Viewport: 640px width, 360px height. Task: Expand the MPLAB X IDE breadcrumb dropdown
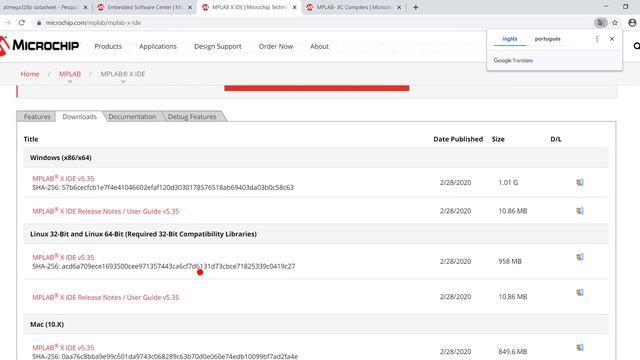(123, 82)
